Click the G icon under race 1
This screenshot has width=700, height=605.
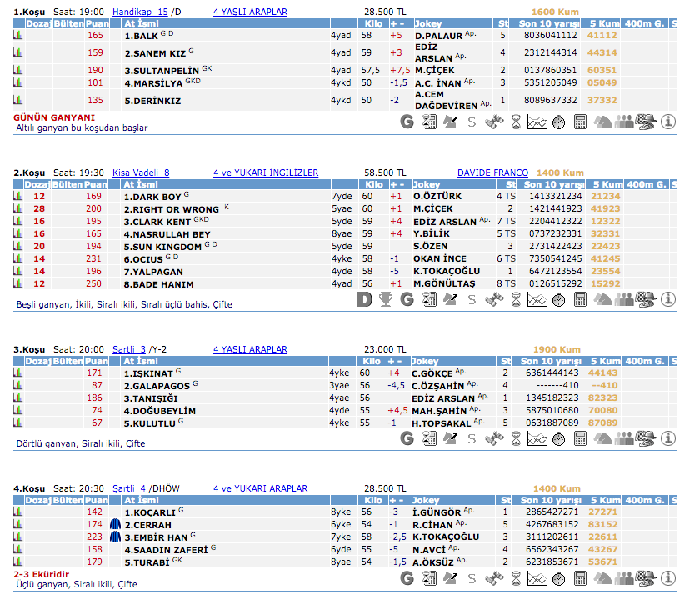point(407,122)
